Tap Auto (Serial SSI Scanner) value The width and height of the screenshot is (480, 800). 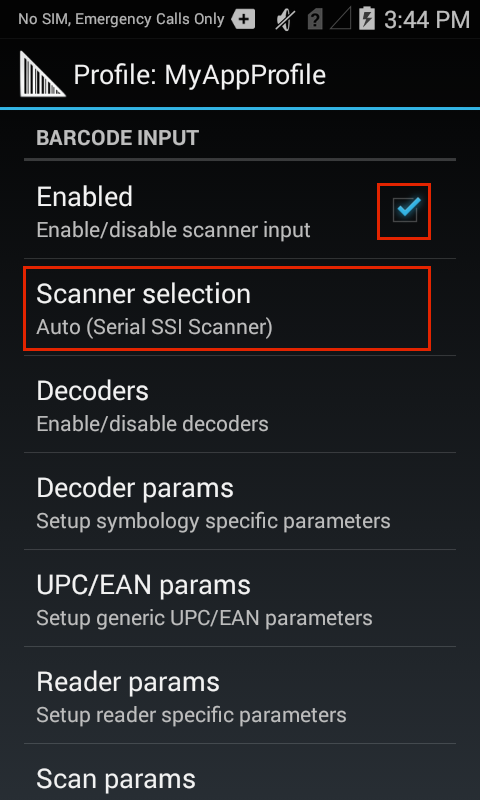pos(154,327)
